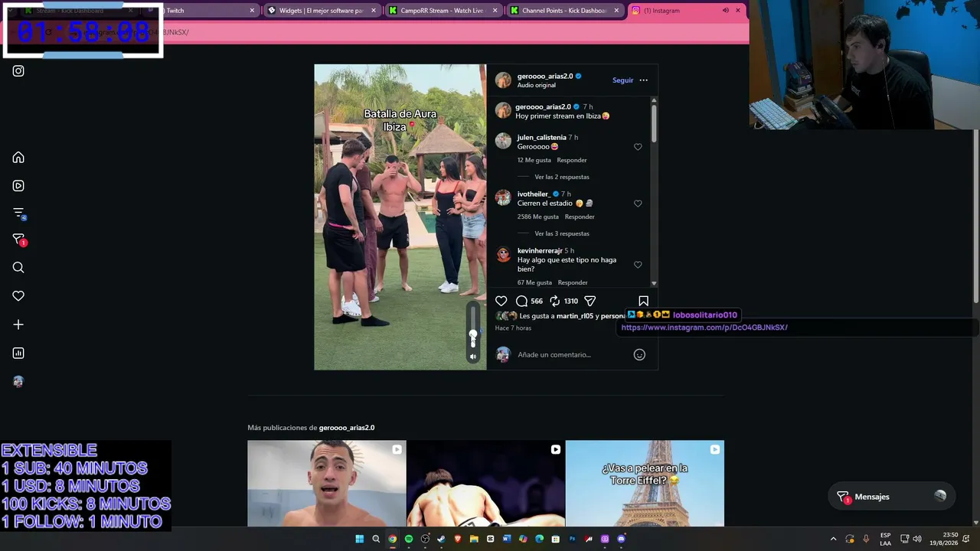Open Photoshop from the taskbar

(x=572, y=539)
